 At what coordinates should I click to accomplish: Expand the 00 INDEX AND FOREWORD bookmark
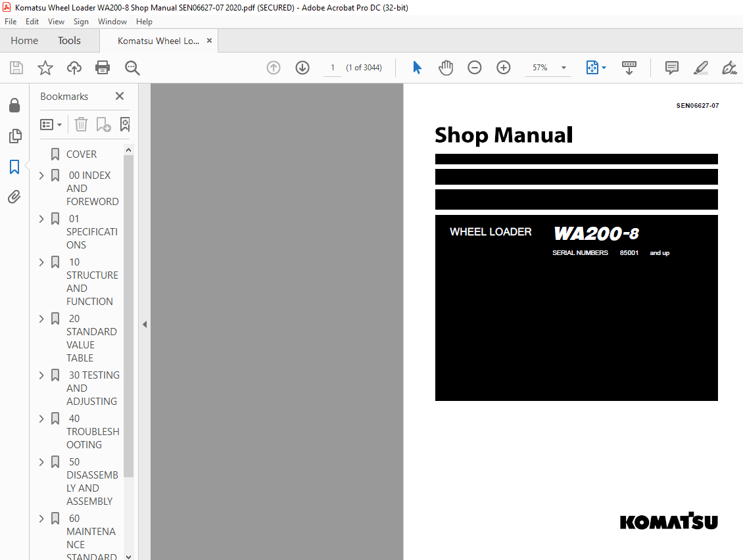pyautogui.click(x=41, y=175)
